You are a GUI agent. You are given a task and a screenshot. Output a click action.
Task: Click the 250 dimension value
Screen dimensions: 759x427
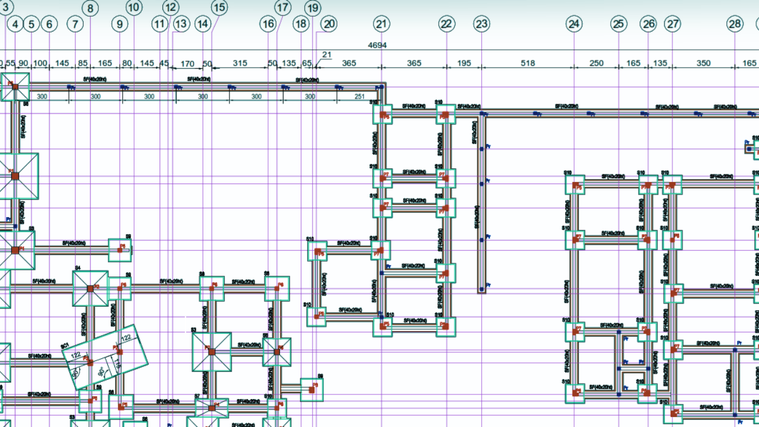click(596, 63)
